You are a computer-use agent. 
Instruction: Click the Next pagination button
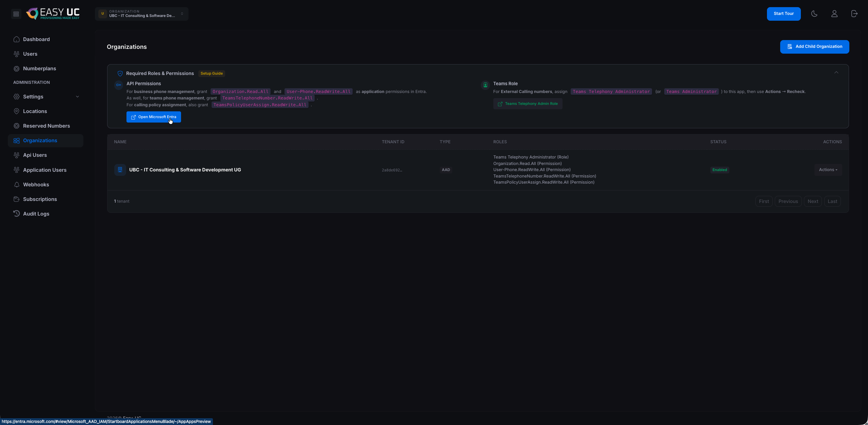click(813, 201)
